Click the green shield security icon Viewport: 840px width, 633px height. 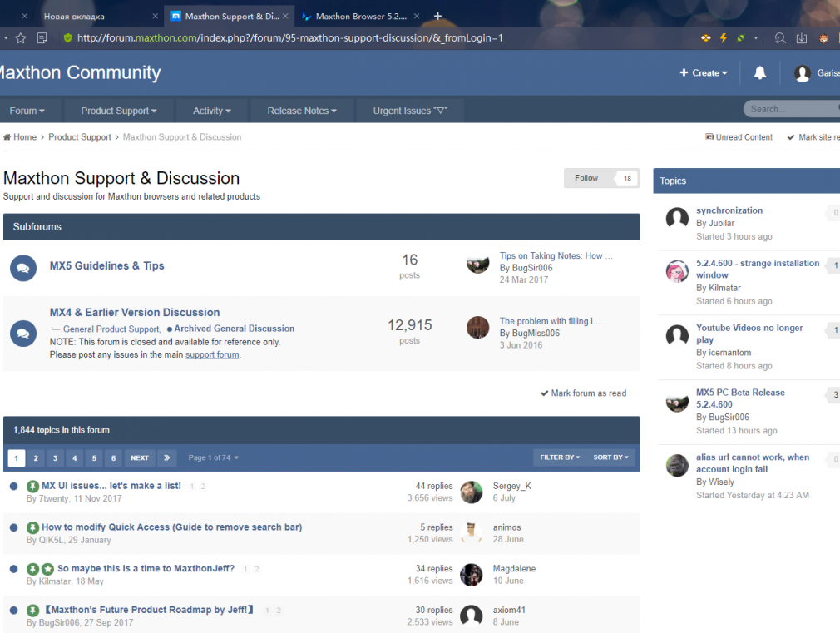click(67, 38)
